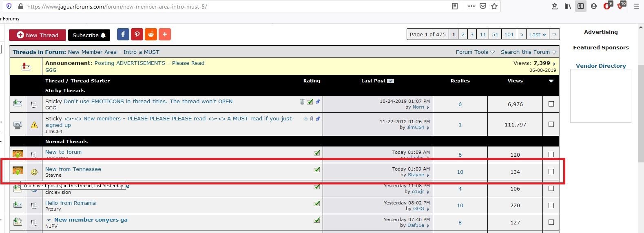Start a New Thread
644x233 pixels.
[x=38, y=35]
